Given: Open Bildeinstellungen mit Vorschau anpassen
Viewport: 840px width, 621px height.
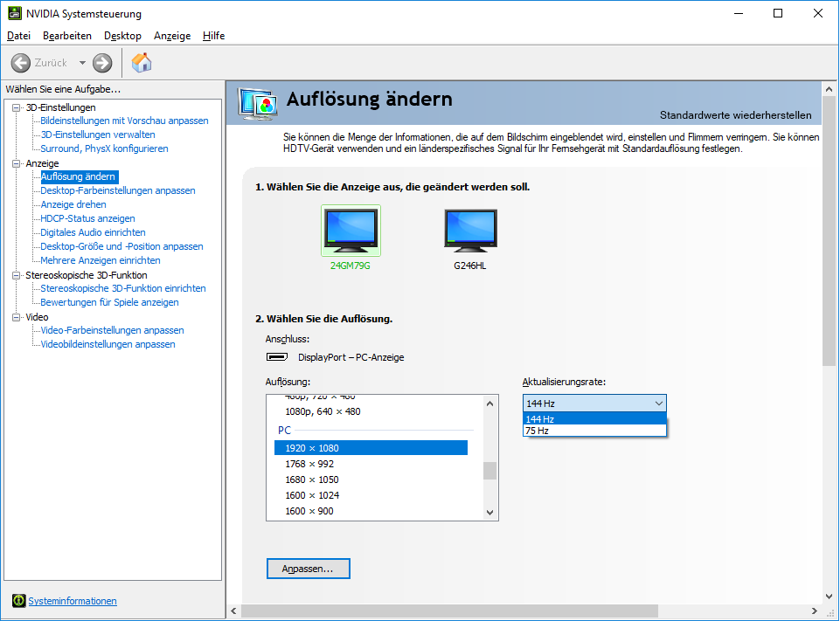Looking at the screenshot, I should (x=124, y=121).
